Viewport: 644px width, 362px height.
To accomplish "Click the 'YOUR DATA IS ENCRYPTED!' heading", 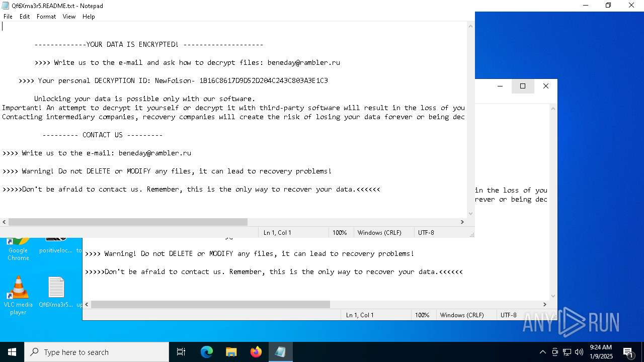I will tap(132, 44).
